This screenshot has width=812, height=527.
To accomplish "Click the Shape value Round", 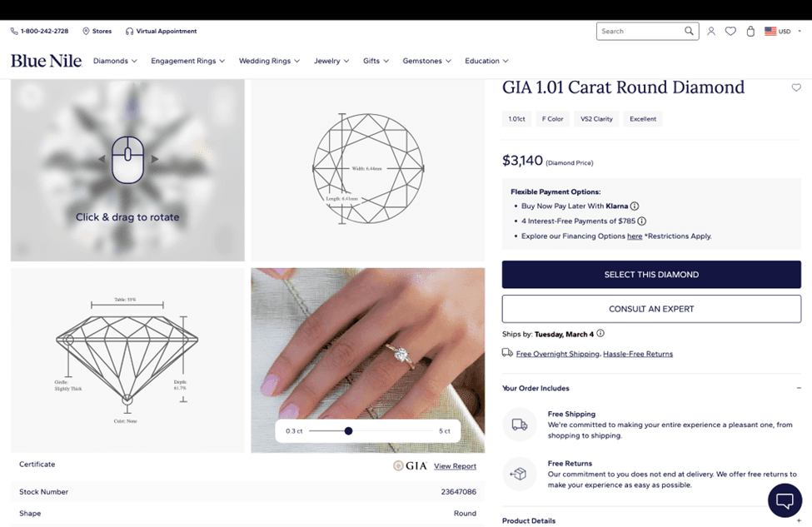I will click(465, 514).
